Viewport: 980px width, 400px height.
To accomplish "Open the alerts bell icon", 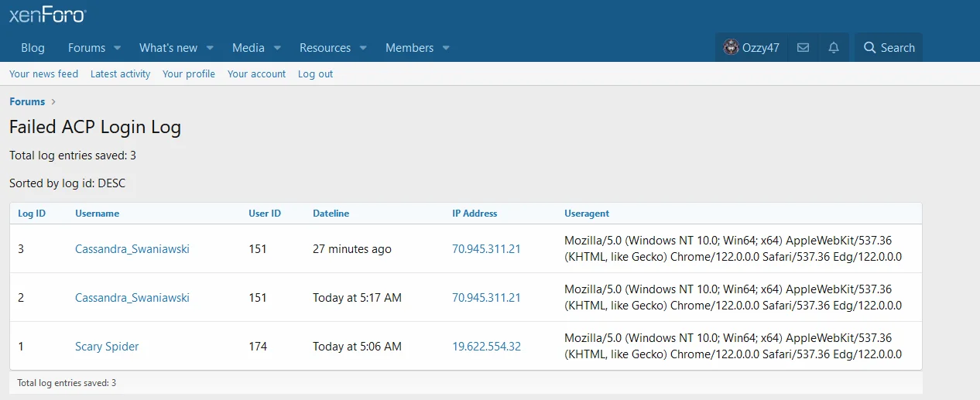I will tap(834, 48).
